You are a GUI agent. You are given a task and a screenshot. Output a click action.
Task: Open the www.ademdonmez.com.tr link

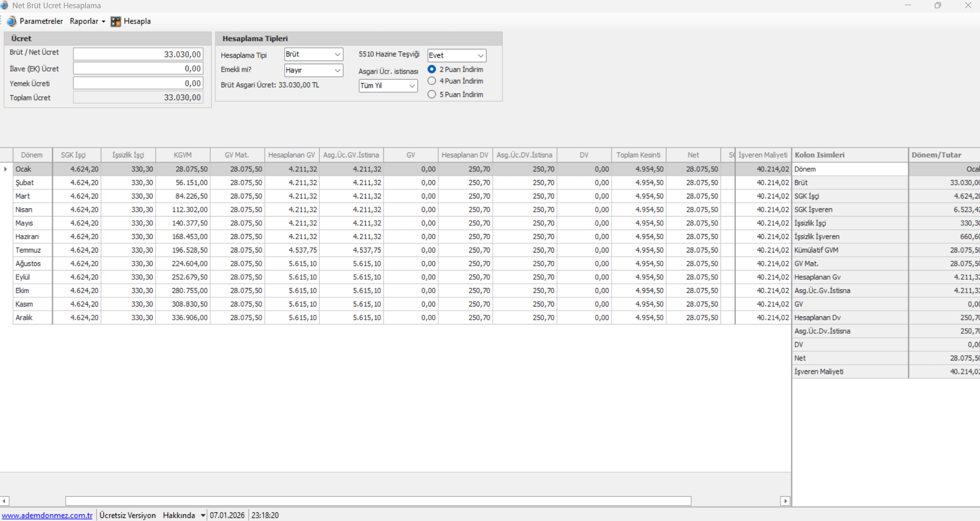point(47,515)
